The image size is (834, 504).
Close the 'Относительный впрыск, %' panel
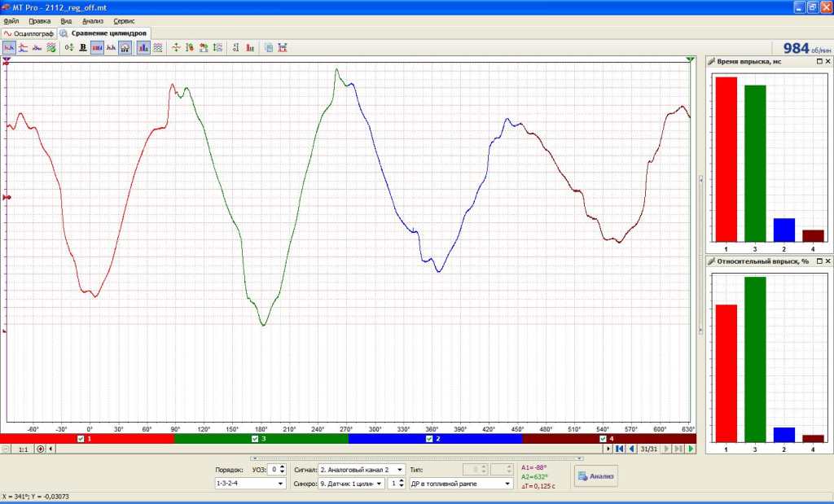tap(827, 261)
